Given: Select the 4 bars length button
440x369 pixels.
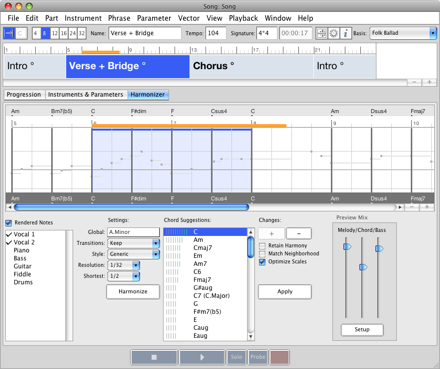Looking at the screenshot, I should coord(36,33).
